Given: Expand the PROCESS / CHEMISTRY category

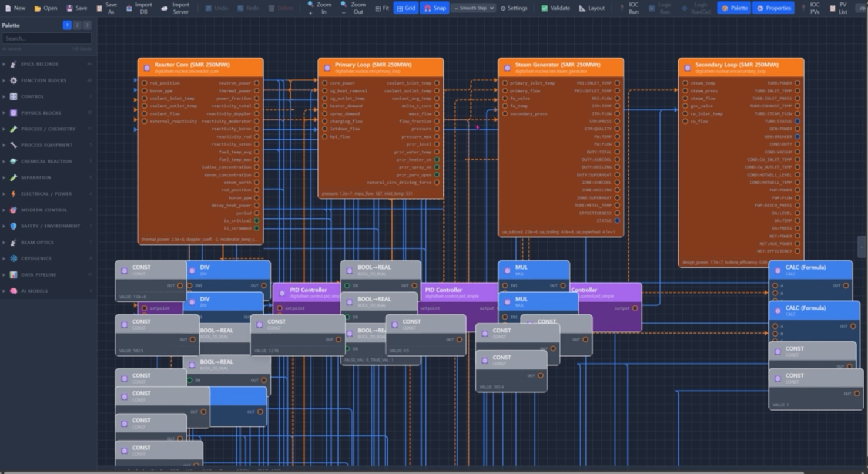Looking at the screenshot, I should tap(47, 129).
